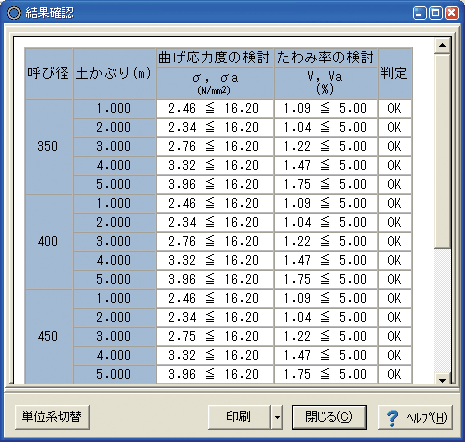Image resolution: width=465 pixels, height=442 pixels.
Task: Click the 曲げ応力度の検討 header
Action: click(x=215, y=58)
